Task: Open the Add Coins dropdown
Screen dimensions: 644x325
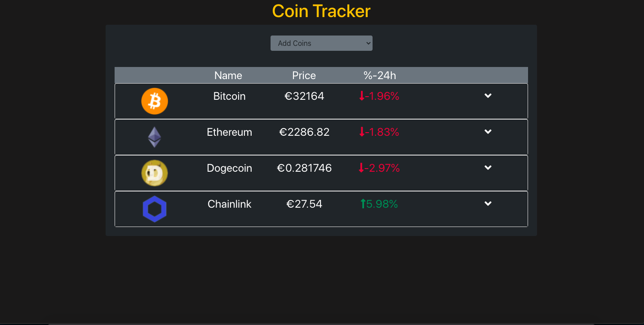Action: pos(321,43)
